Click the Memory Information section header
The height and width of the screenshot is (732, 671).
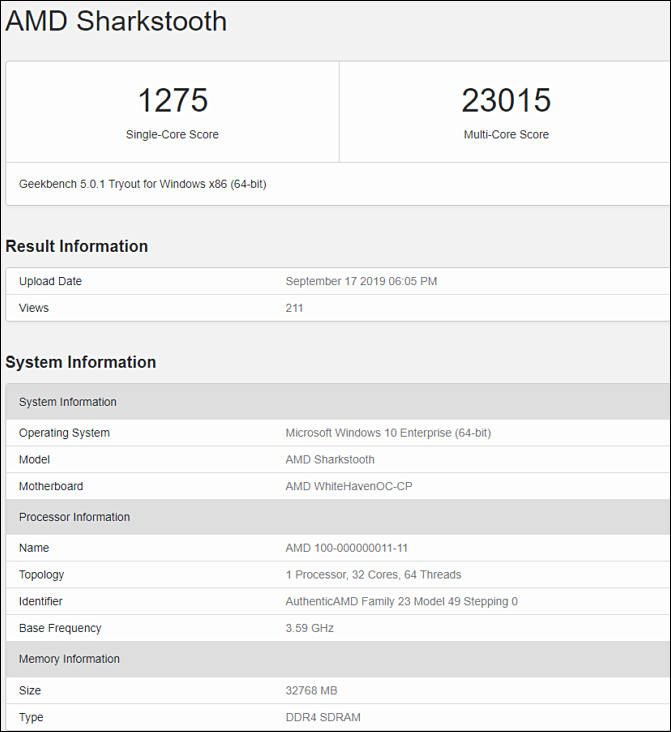[x=338, y=659]
